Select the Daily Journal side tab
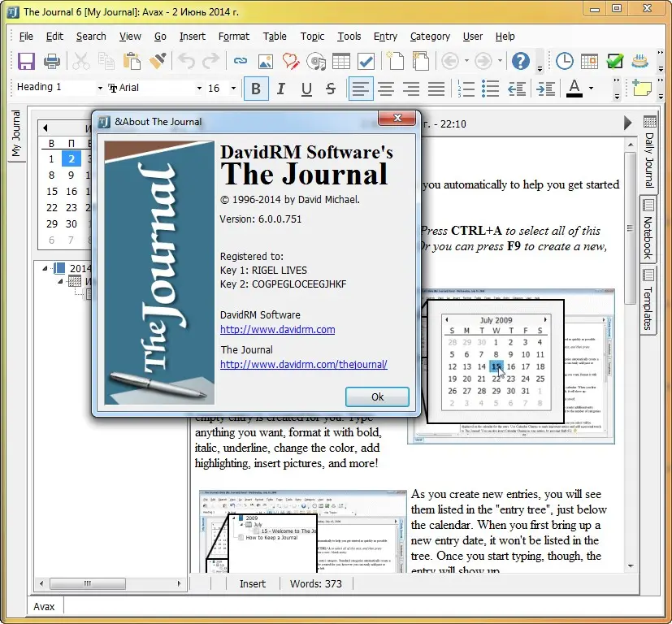Screen dimensions: 672x624 tap(648, 153)
